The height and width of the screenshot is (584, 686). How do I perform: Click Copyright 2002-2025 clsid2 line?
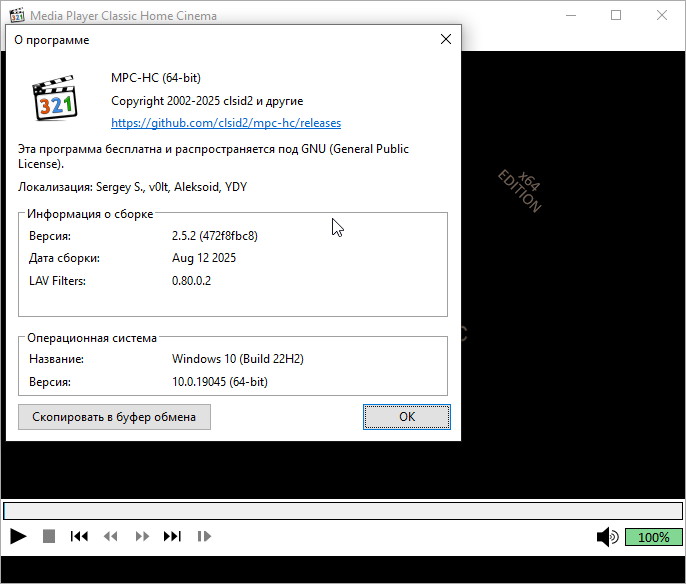(x=207, y=101)
